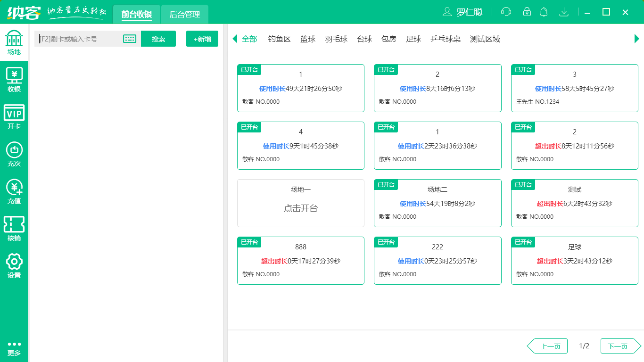Select the 羽毛球 category tab
The height and width of the screenshot is (362, 644).
point(336,39)
